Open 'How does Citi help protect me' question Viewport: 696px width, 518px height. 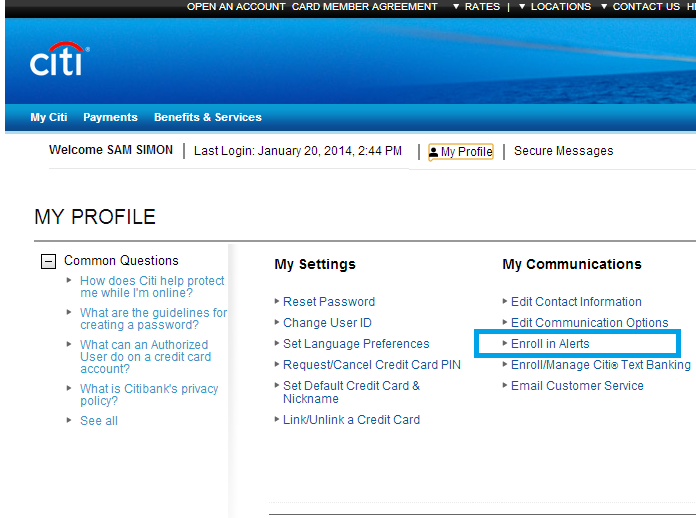(152, 287)
